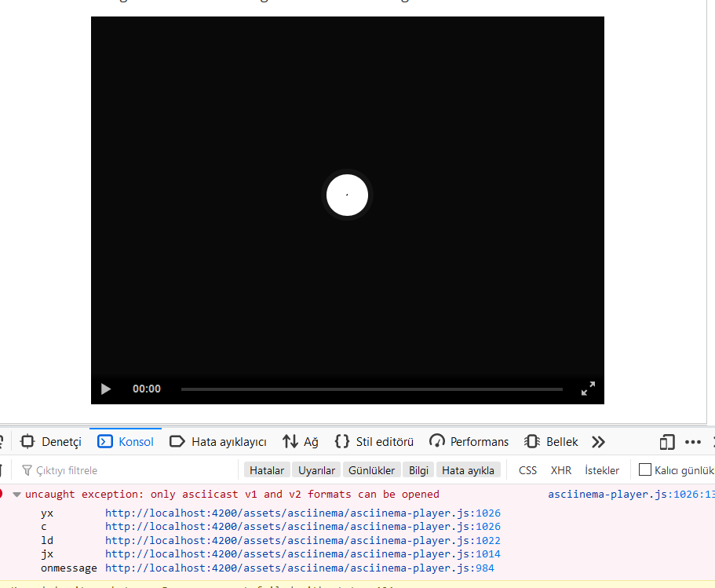Collapse the asciicast exception details

17,494
